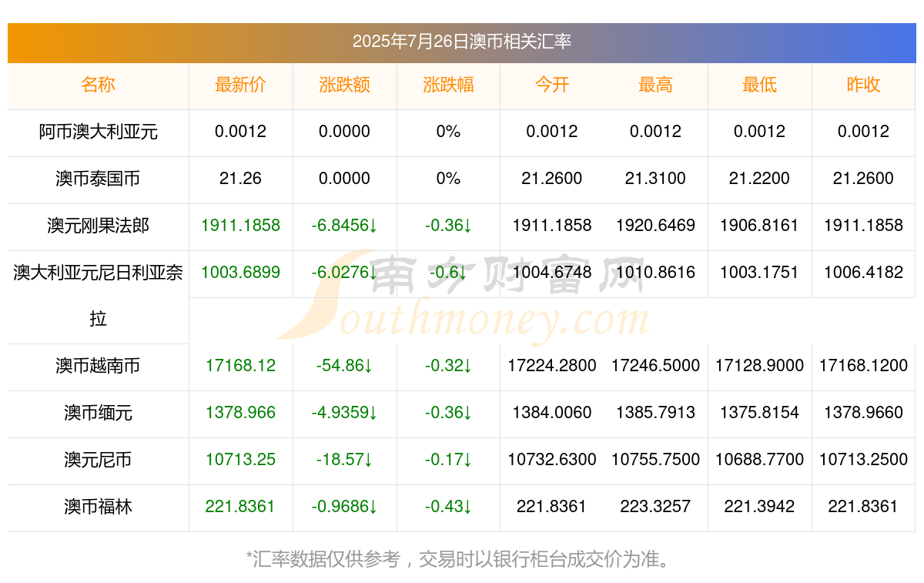Click the 澳币福林 row name
Screen dimensions: 924x583
tap(98, 507)
